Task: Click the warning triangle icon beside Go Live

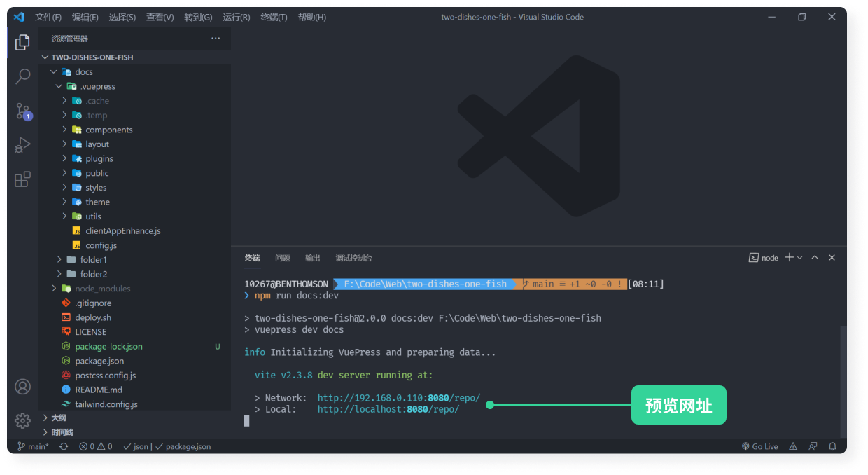Action: click(793, 446)
